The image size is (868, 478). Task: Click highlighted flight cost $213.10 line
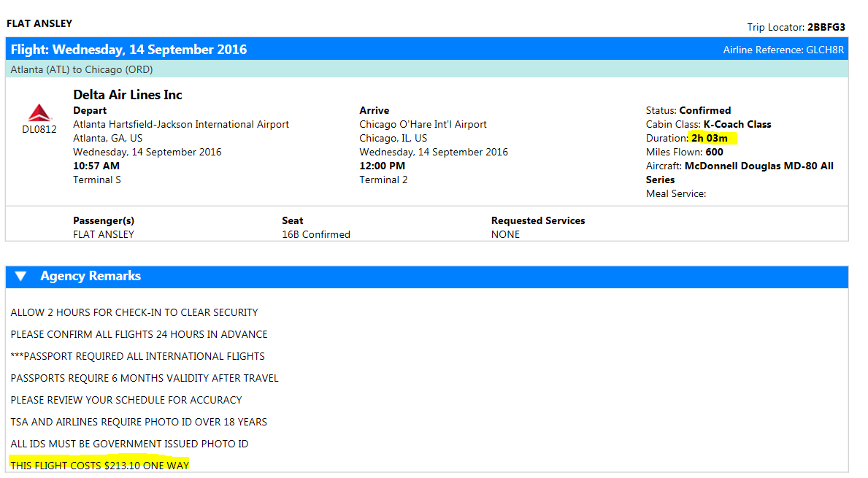tap(99, 466)
